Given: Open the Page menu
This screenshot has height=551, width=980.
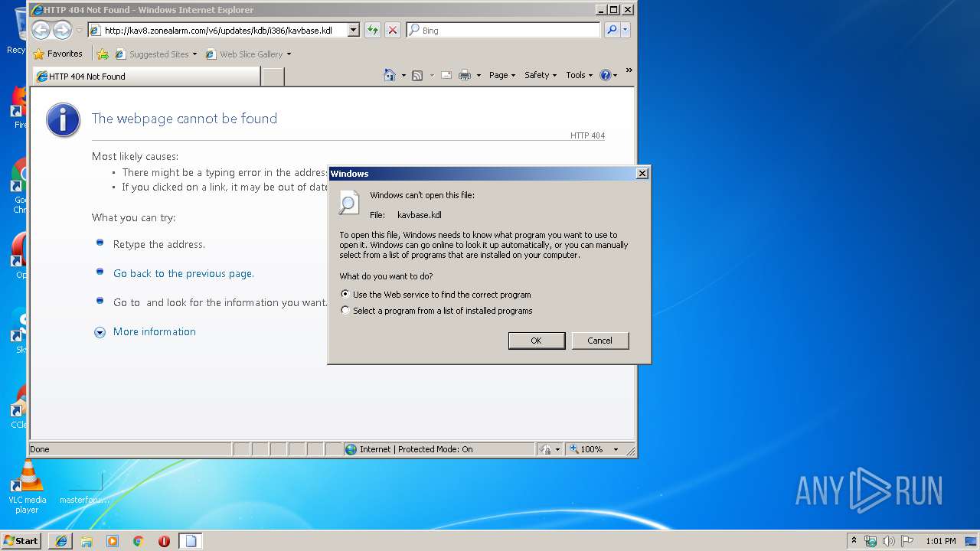Looking at the screenshot, I should (502, 75).
